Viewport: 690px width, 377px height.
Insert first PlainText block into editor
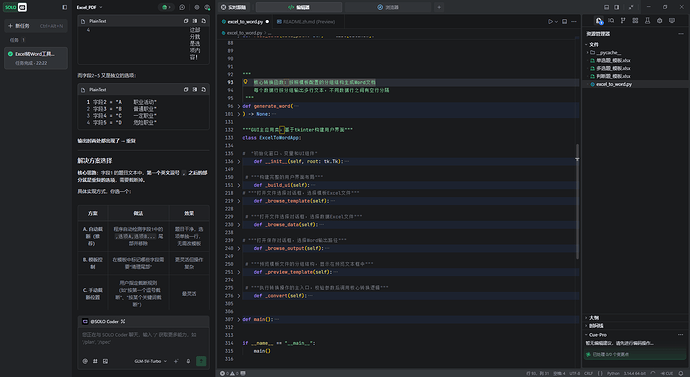tap(195, 21)
